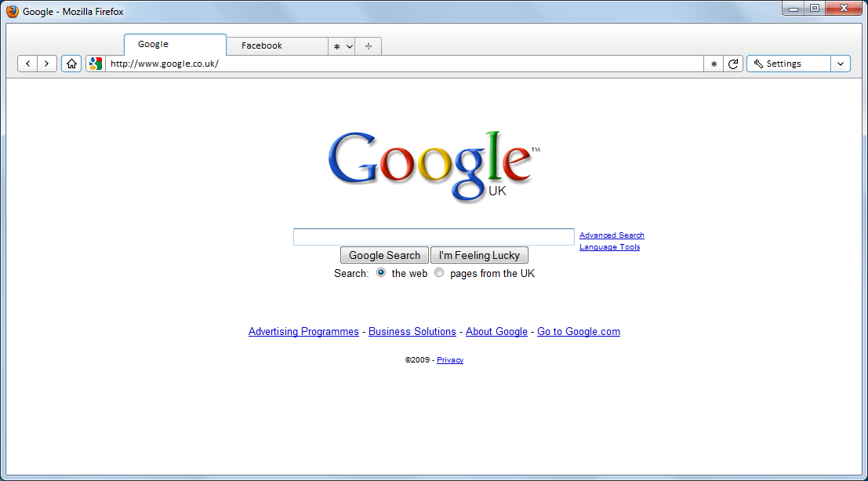
Task: Click the address bar URL field
Action: 404,64
